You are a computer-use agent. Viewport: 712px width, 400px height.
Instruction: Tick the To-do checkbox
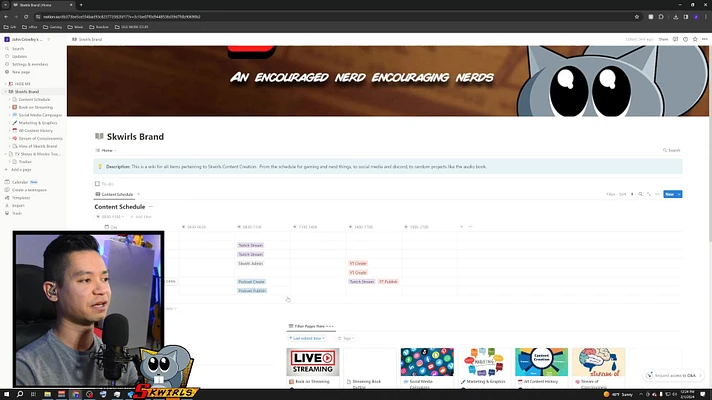97,184
